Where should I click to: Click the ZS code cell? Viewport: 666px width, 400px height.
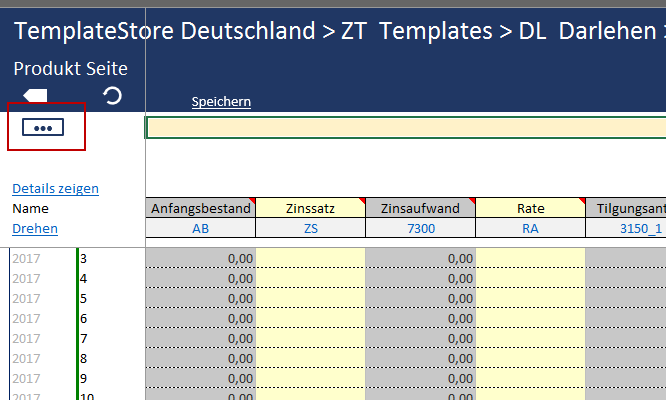(310, 228)
